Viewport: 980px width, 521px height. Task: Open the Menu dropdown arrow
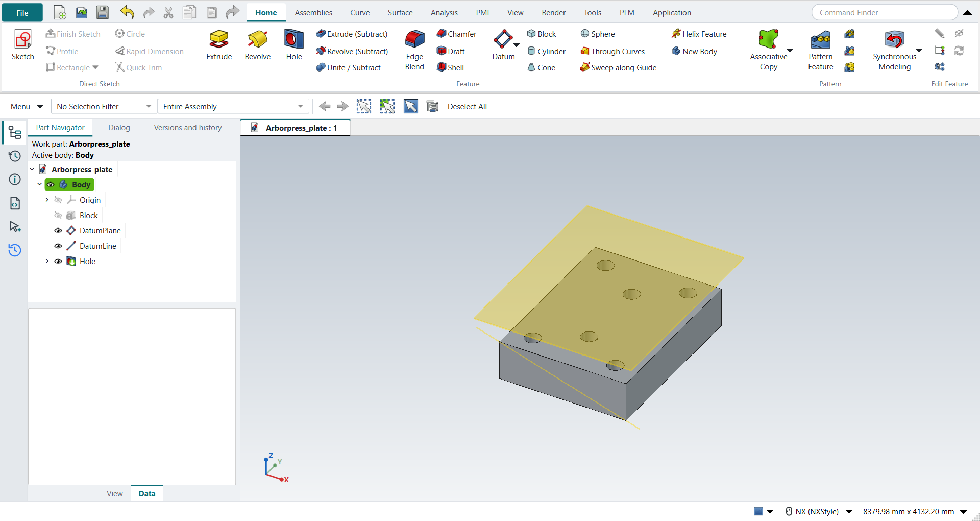(40, 106)
